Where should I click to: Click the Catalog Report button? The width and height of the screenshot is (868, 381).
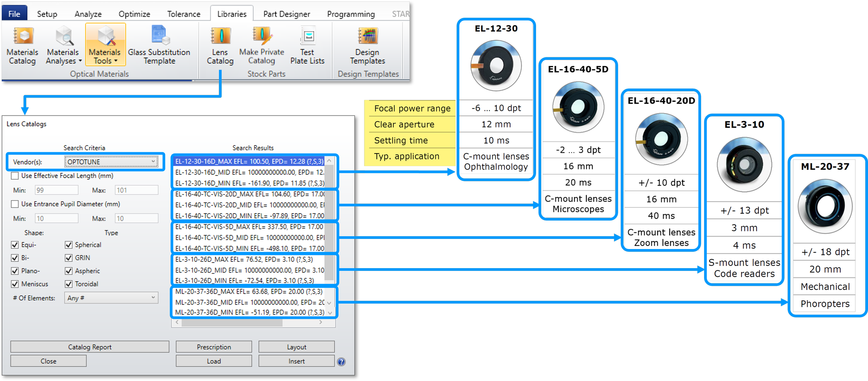click(90, 347)
